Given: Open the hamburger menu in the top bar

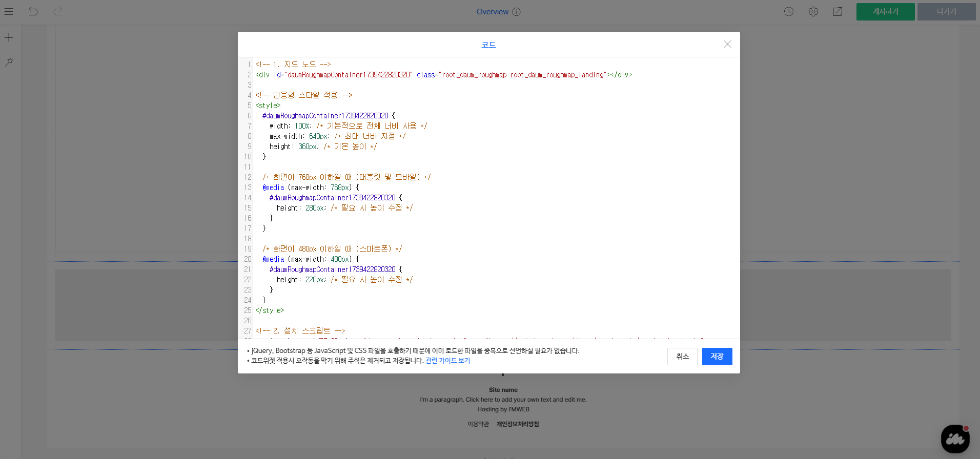Looking at the screenshot, I should pos(9,11).
